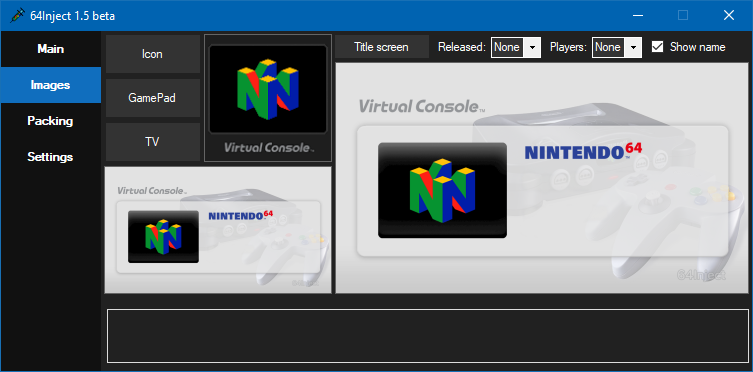This screenshot has width=753, height=372.
Task: Expand the Released dropdown arrow
Action: (532, 48)
